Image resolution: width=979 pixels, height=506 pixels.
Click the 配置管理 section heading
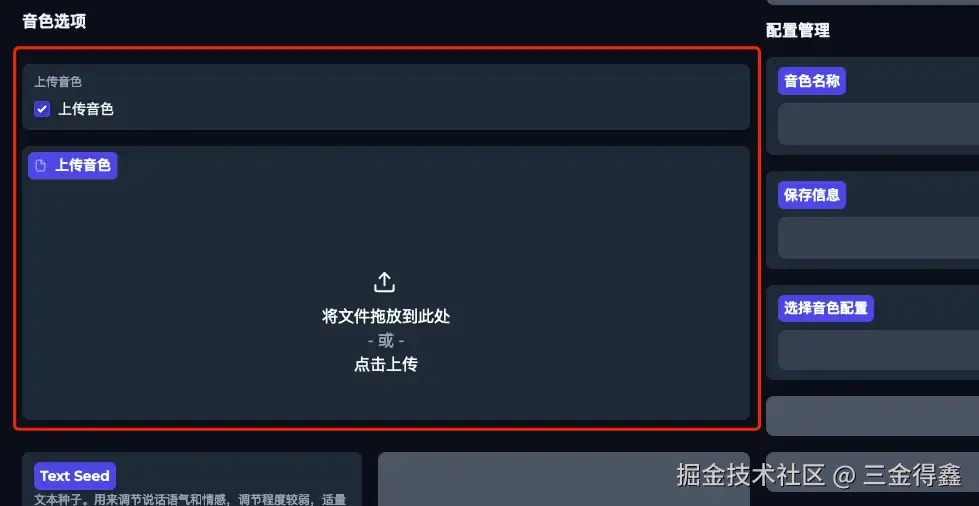pos(798,30)
